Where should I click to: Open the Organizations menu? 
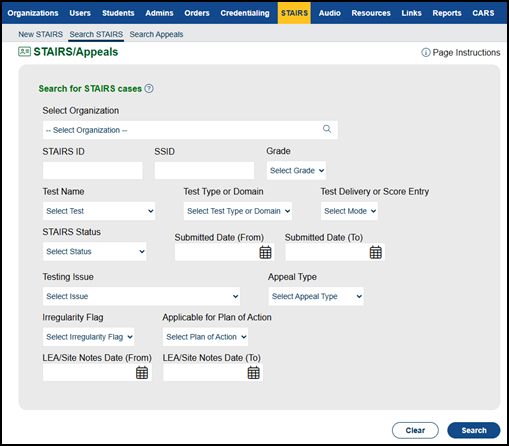coord(33,13)
